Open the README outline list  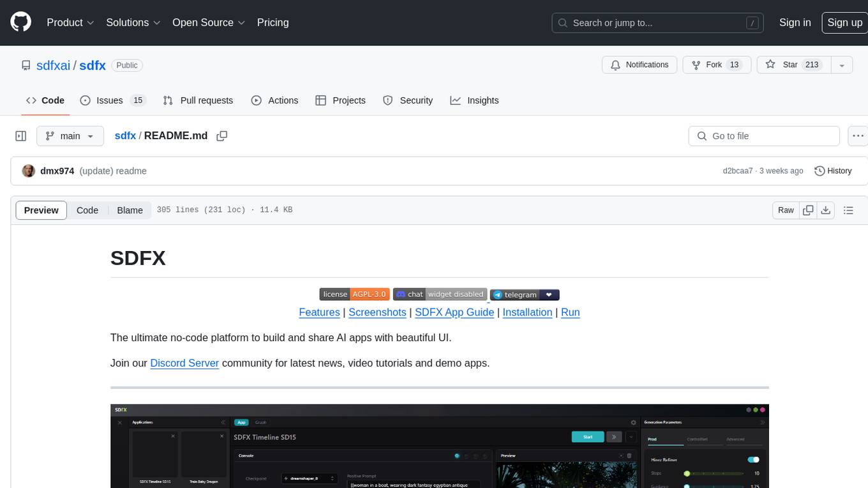click(x=848, y=210)
